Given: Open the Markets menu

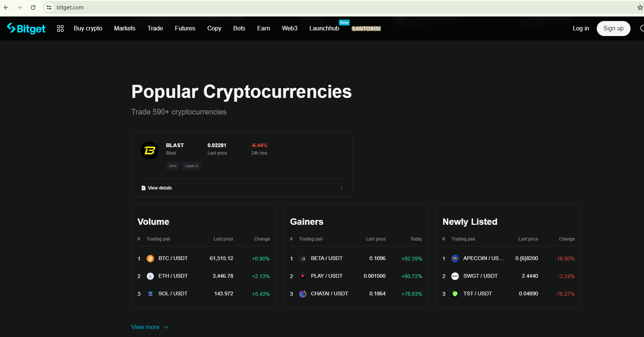Looking at the screenshot, I should point(125,29).
